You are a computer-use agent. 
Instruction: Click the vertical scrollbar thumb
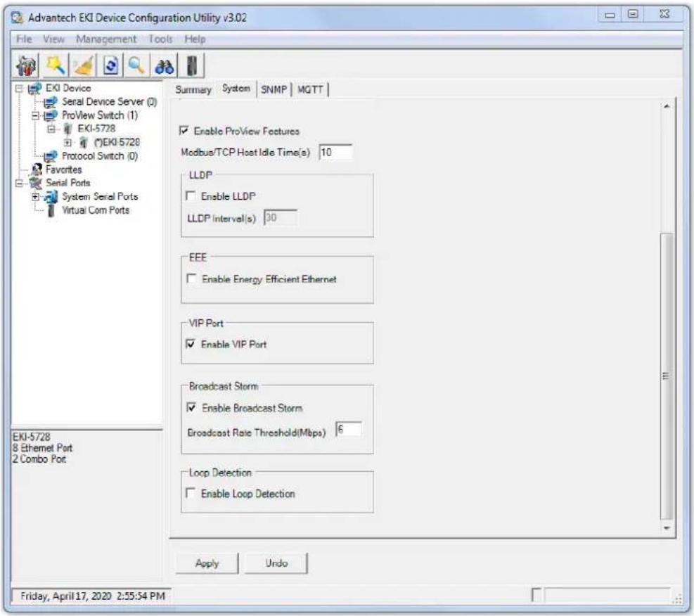(667, 376)
